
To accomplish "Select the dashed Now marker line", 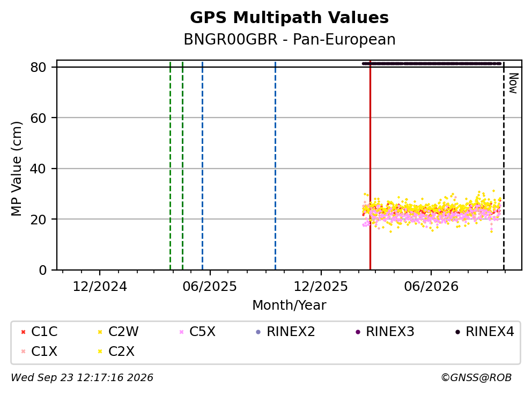I will 504,165.
